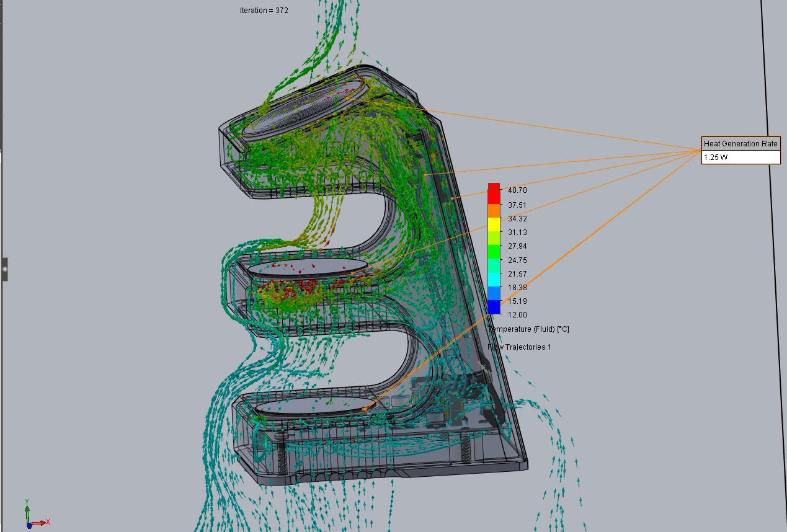This screenshot has height=532, width=787.
Task: Click the Iteration = 372 text
Action: tap(264, 11)
